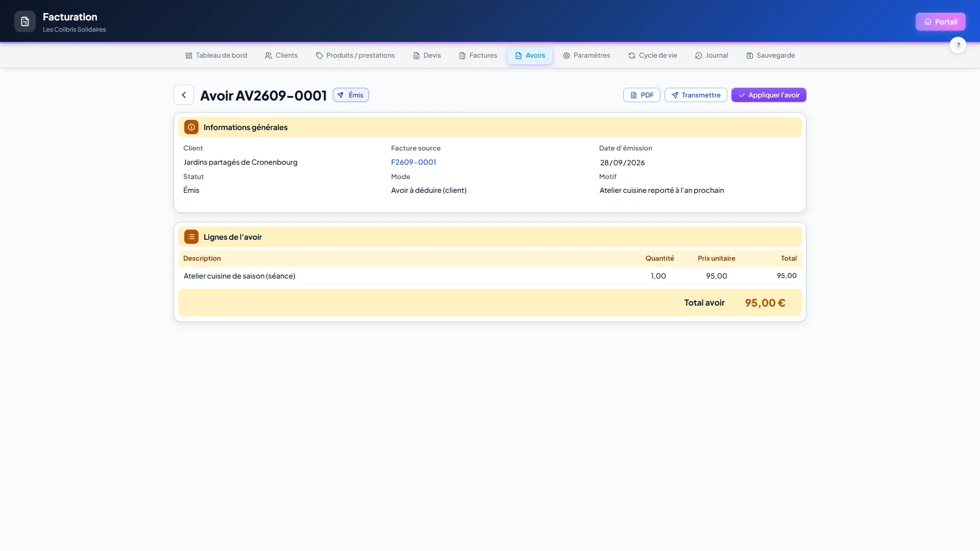Screen dimensions: 980x551
Task: Click motif Atelier cuisine reporté à l'an prochain
Action: pos(661,190)
